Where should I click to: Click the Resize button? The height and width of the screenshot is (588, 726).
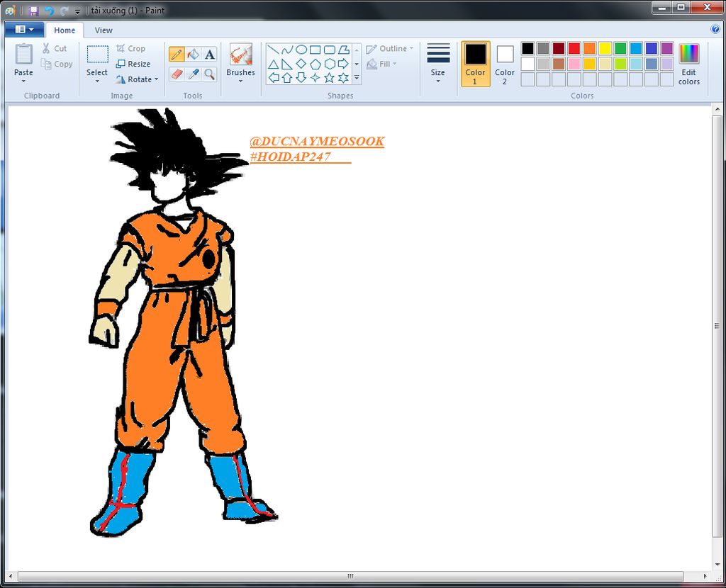click(x=133, y=64)
